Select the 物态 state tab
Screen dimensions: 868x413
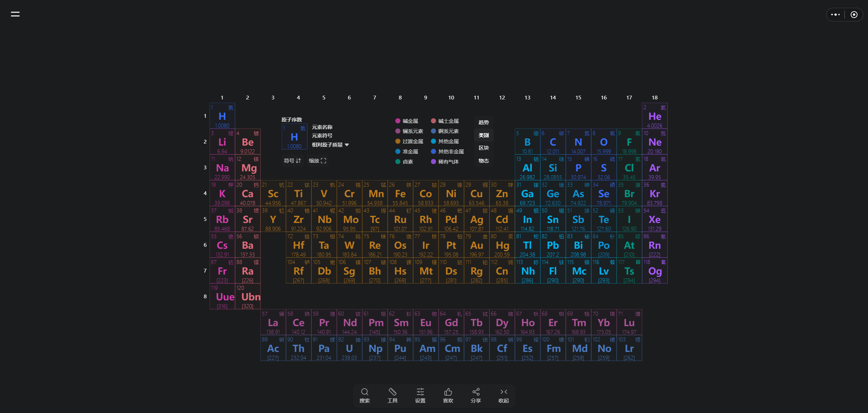tap(484, 161)
